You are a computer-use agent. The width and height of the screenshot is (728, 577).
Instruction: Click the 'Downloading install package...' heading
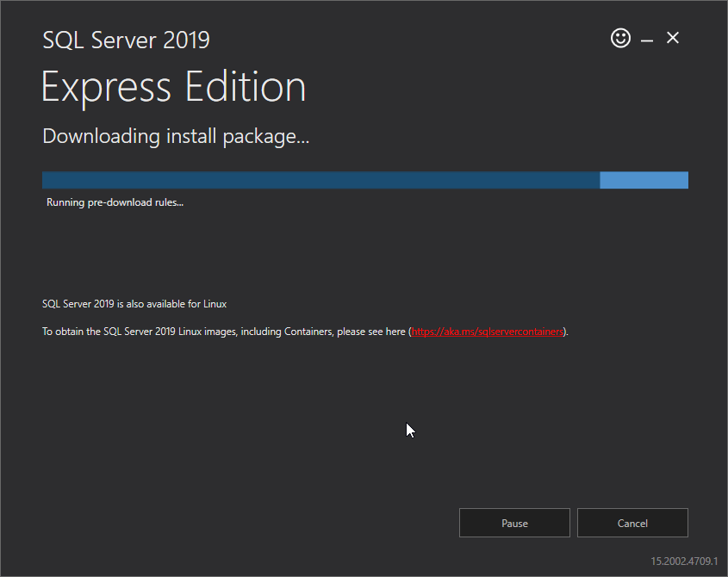pyautogui.click(x=176, y=136)
